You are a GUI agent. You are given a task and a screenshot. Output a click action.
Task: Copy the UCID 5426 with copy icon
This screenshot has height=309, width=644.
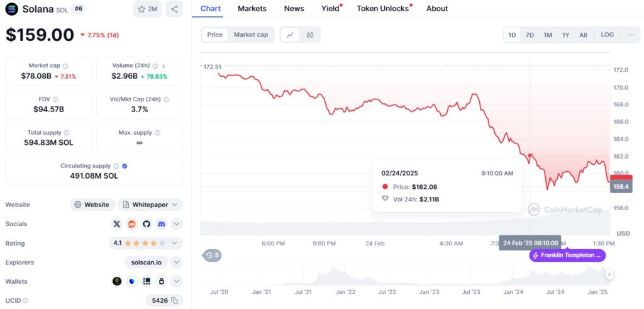(x=175, y=301)
